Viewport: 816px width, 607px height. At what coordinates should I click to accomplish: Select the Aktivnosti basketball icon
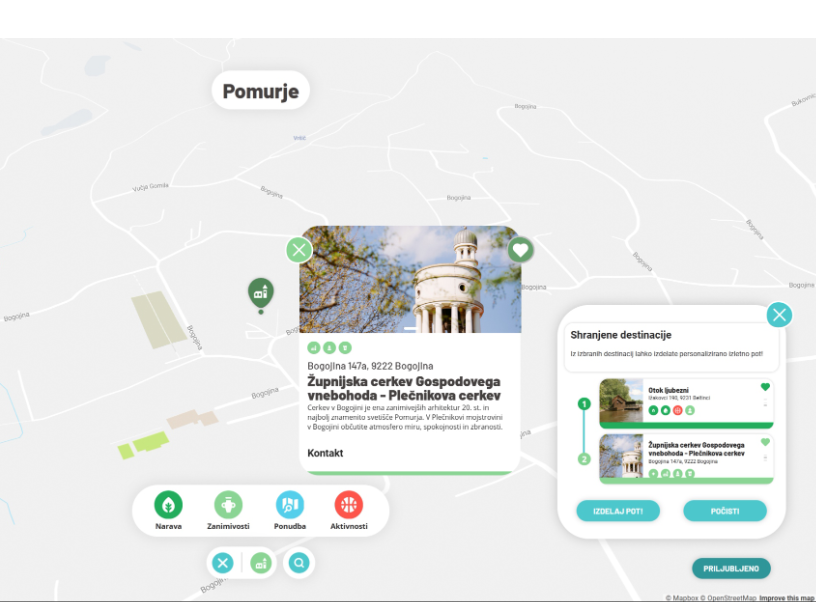[349, 505]
